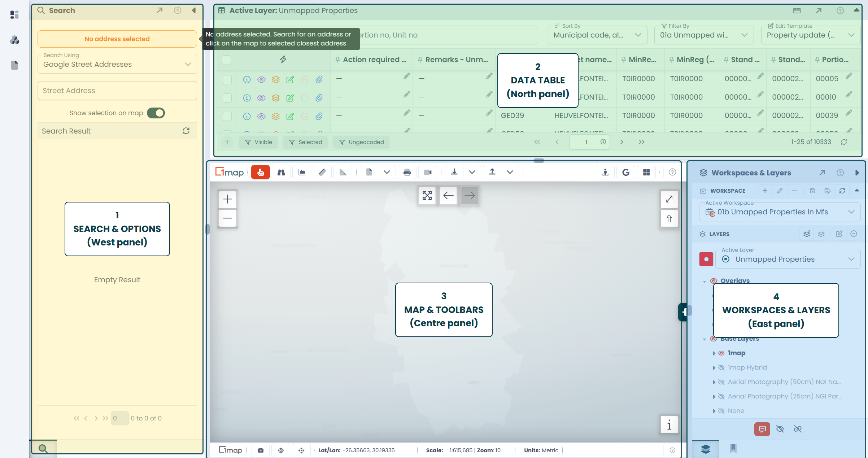Collapse the Base Layers group

(704, 339)
